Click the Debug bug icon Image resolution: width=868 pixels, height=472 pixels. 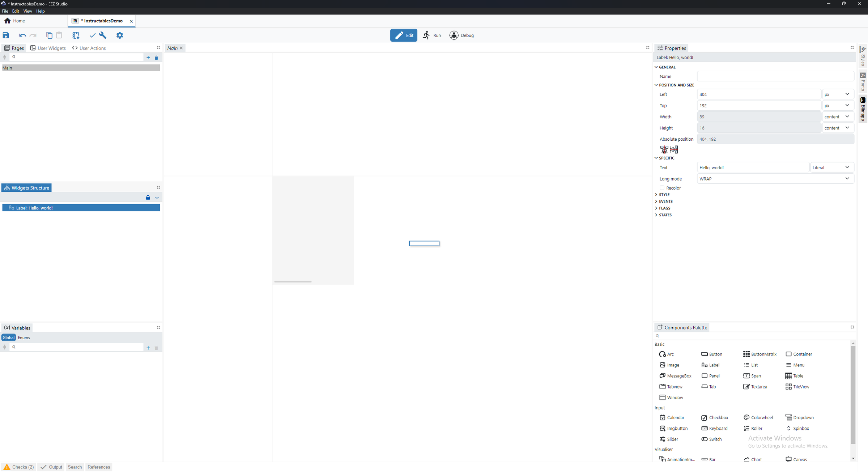click(x=454, y=35)
